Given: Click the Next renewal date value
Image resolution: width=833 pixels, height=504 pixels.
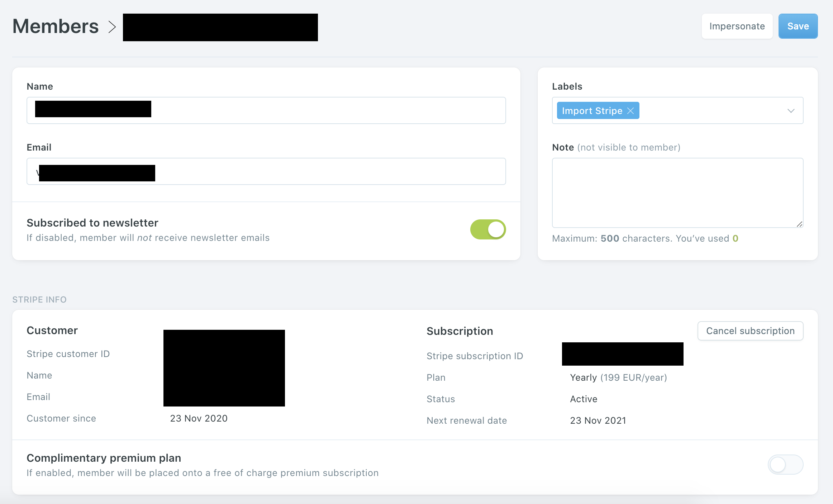Looking at the screenshot, I should pyautogui.click(x=598, y=420).
